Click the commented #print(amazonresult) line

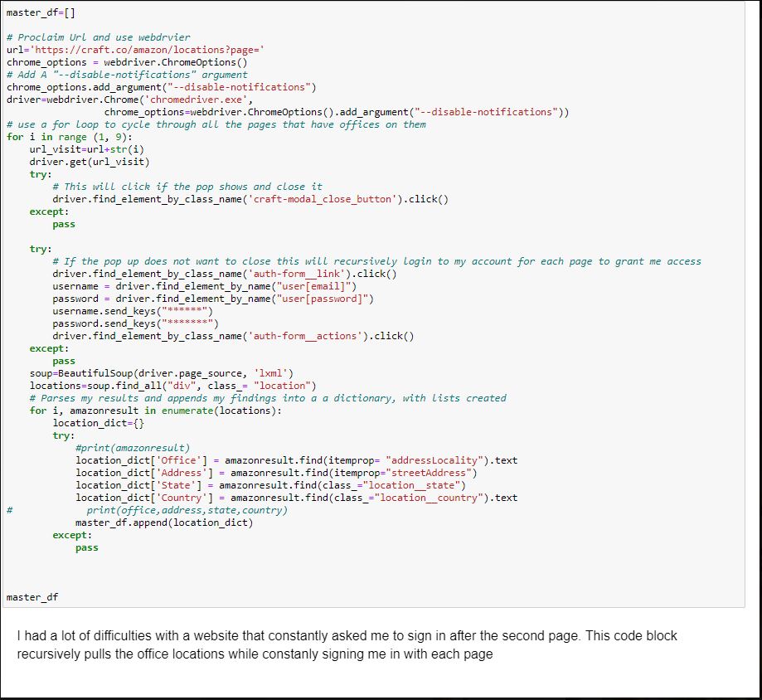133,448
